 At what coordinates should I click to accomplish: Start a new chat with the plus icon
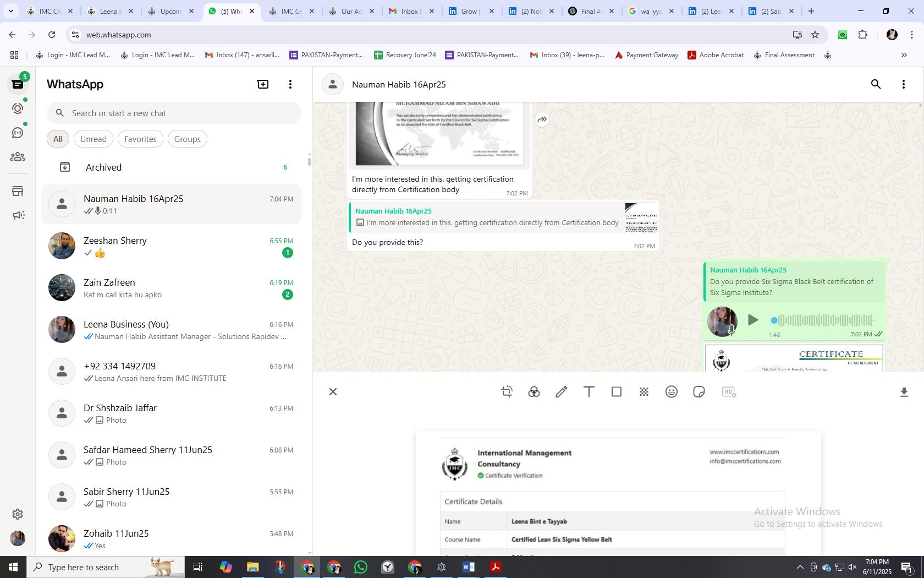click(263, 84)
